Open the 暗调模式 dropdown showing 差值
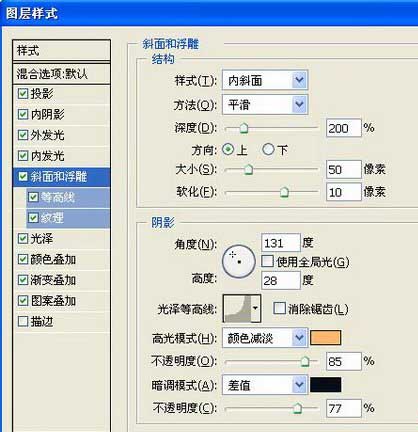418x432 pixels. pyautogui.click(x=265, y=385)
